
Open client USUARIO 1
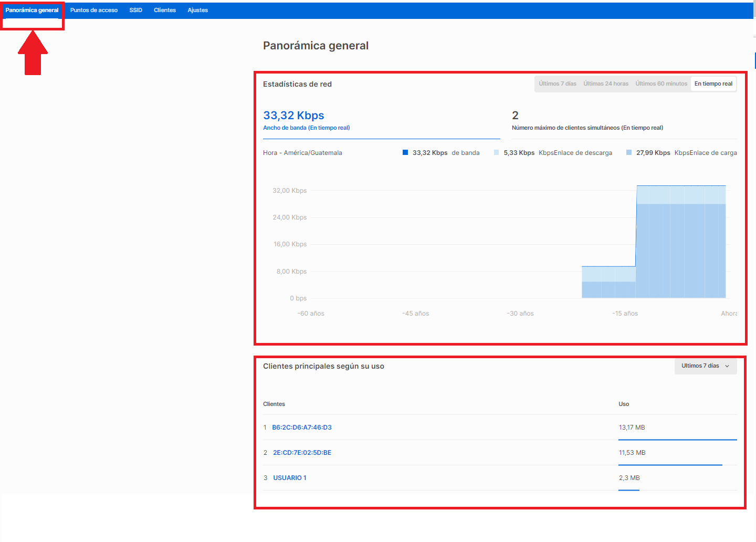[290, 478]
